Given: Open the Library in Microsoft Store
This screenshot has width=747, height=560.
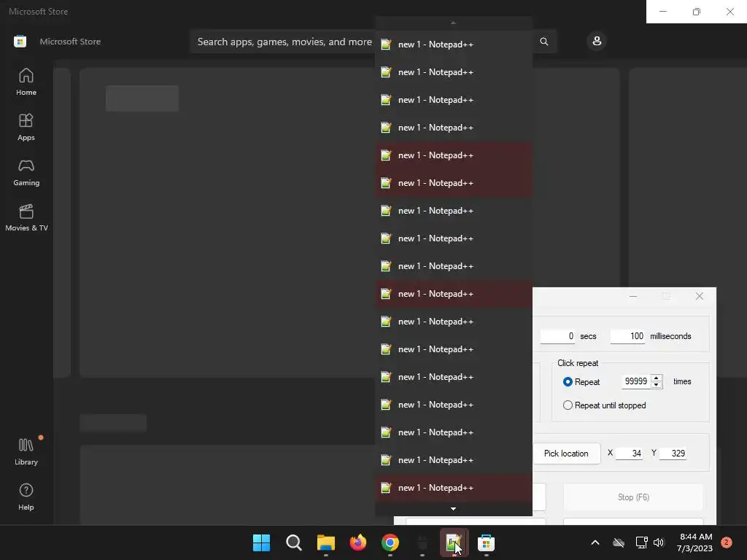Looking at the screenshot, I should pos(26,451).
